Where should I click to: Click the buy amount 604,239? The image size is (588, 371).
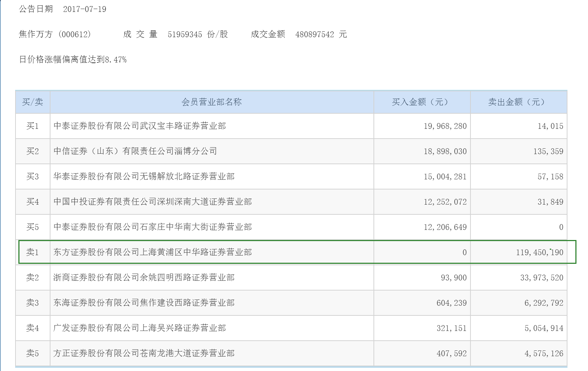pos(452,303)
